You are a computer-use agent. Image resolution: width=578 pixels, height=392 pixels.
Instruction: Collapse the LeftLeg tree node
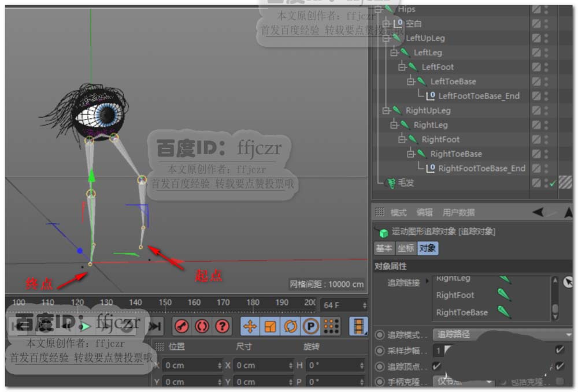click(394, 53)
